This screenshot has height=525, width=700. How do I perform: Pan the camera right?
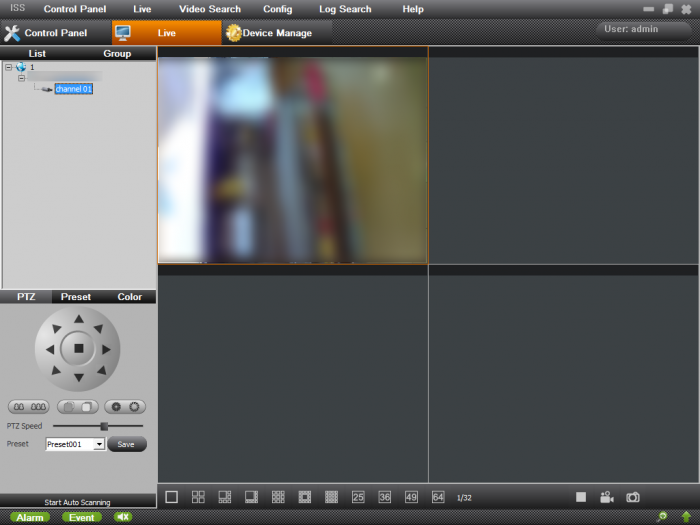tap(106, 349)
